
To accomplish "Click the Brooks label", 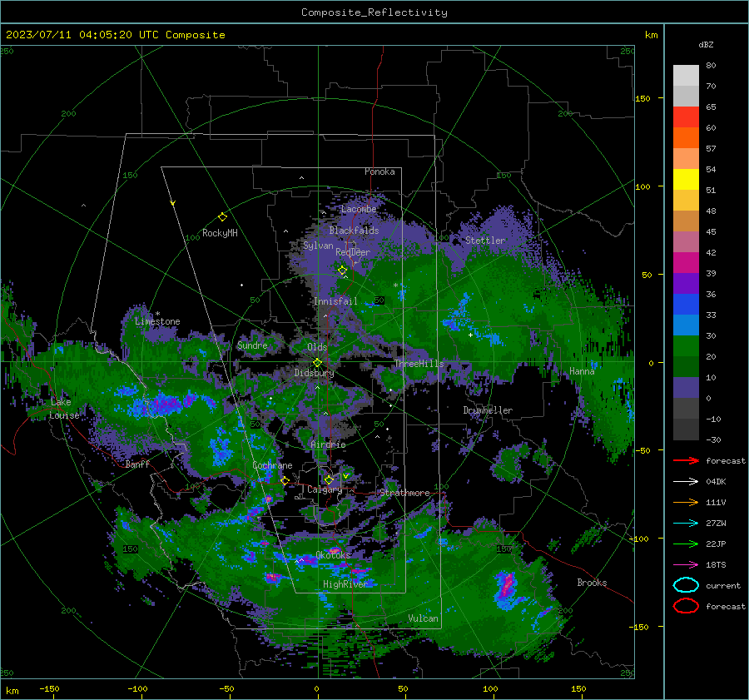I will [x=592, y=583].
